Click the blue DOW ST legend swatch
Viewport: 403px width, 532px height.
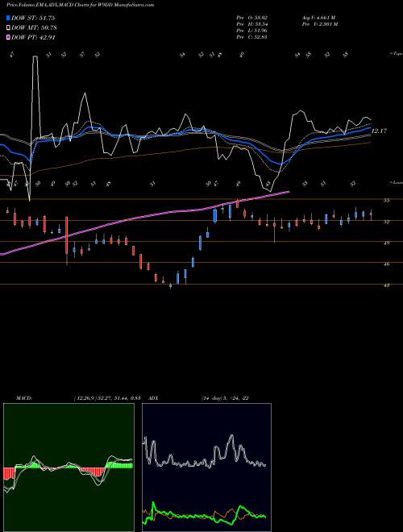pos(9,18)
